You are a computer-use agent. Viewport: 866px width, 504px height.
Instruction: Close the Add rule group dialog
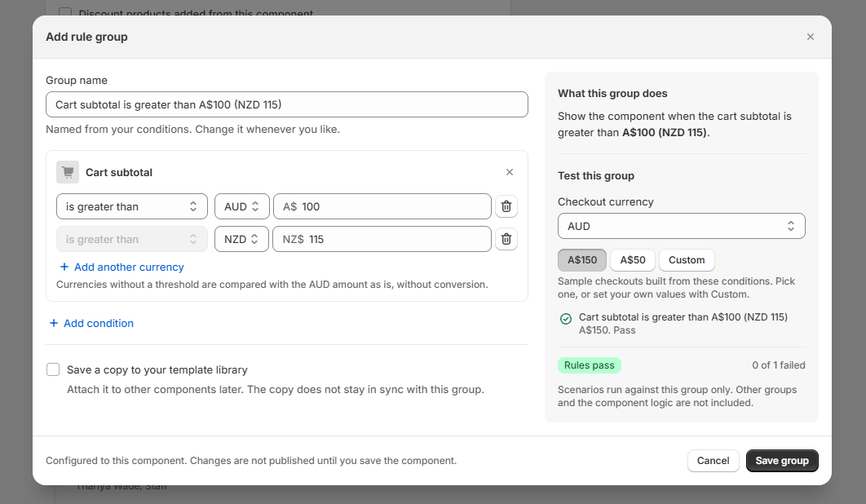(811, 37)
